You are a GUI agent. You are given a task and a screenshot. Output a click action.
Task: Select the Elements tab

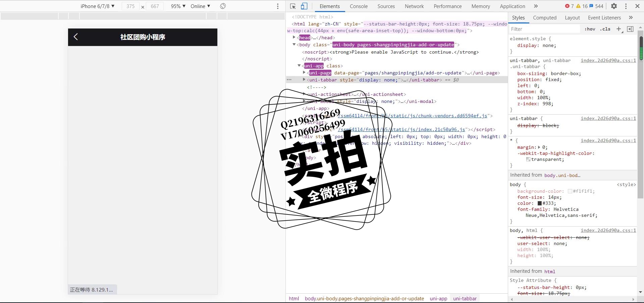pyautogui.click(x=330, y=6)
